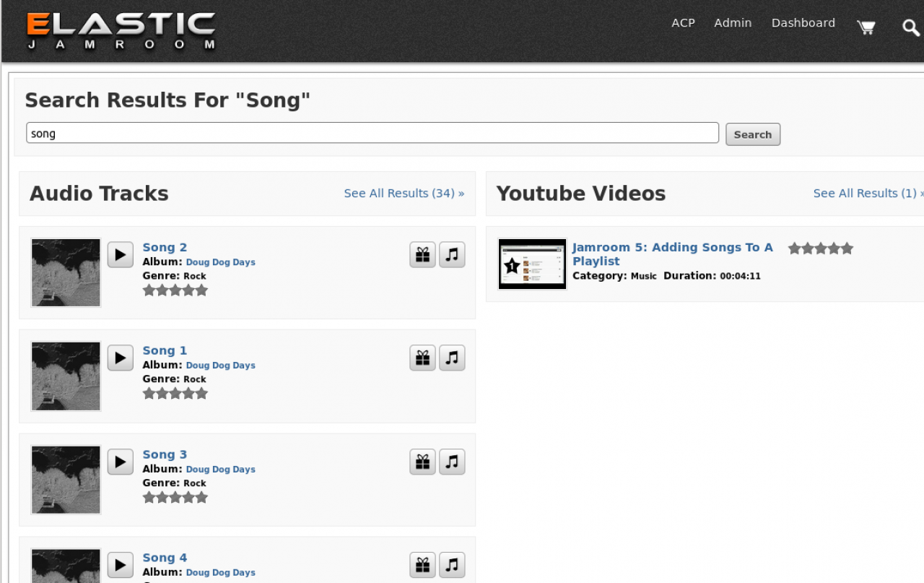
Task: Click the Elastic Jamroom logo
Action: (121, 32)
